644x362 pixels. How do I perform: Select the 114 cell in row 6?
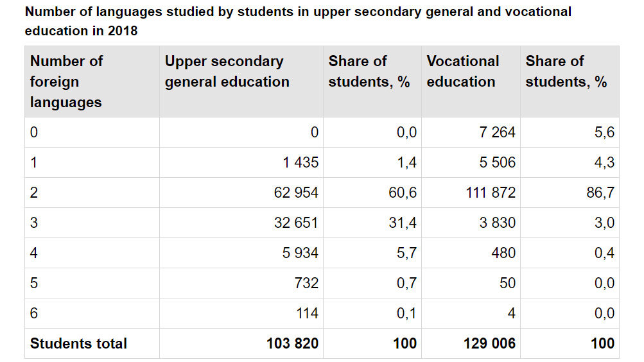click(308, 314)
